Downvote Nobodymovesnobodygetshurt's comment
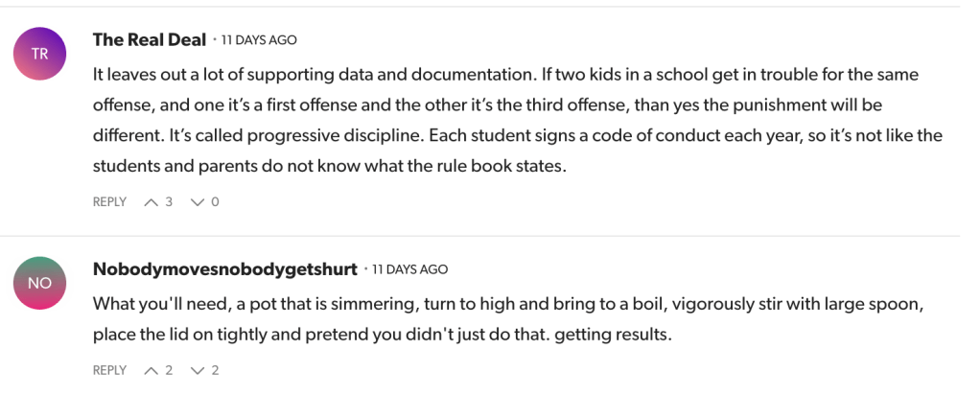This screenshot has width=980, height=419. [198, 370]
